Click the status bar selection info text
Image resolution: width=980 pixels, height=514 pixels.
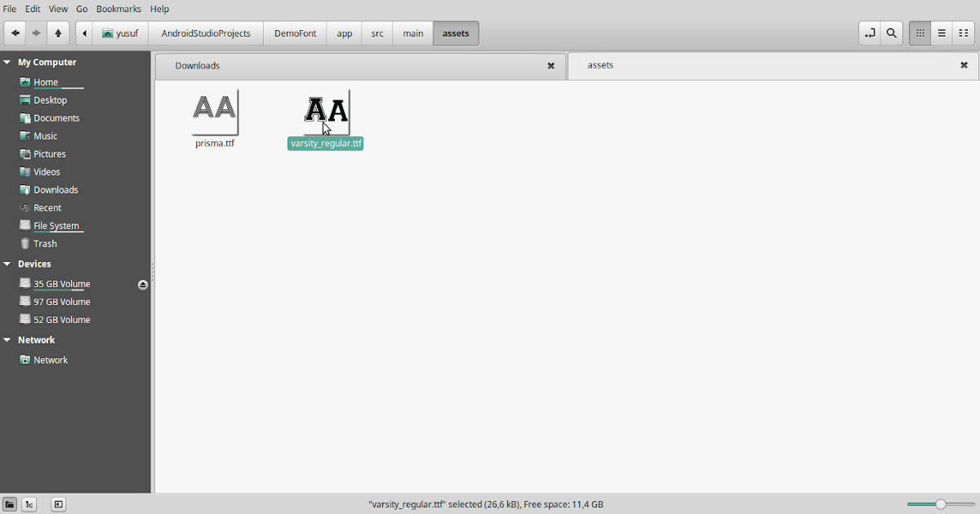tap(486, 505)
